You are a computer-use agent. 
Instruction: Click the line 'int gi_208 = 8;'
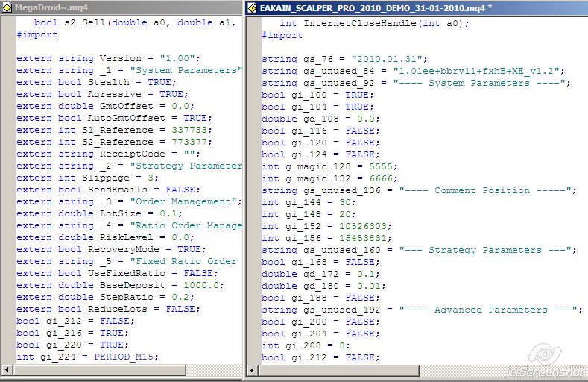(306, 345)
